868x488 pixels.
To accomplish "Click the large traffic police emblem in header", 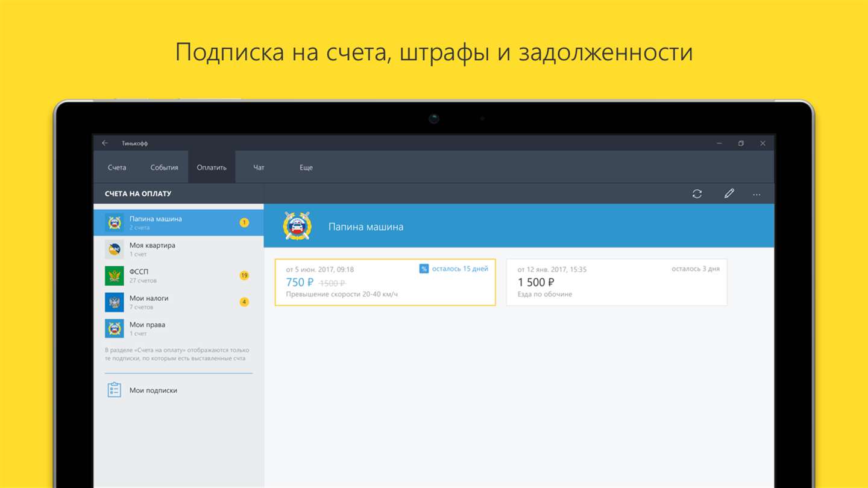I will click(297, 226).
